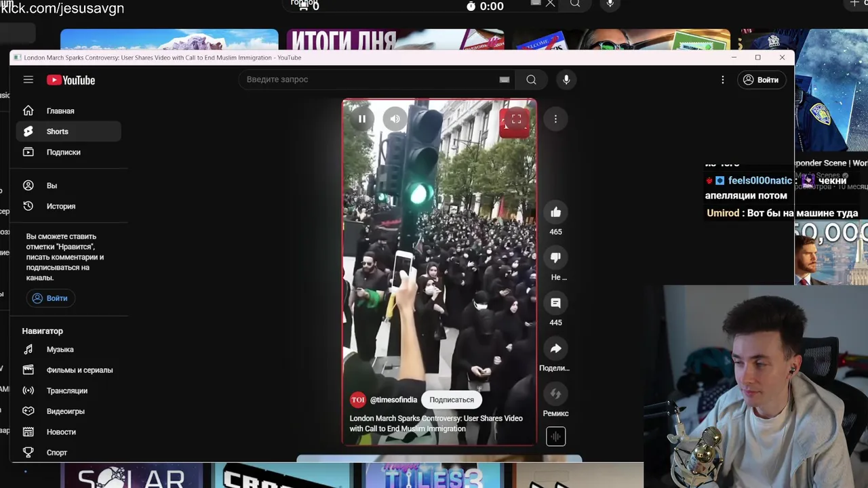Click TILES 3 thumbnail in background window
868x488 pixels.
(433, 476)
